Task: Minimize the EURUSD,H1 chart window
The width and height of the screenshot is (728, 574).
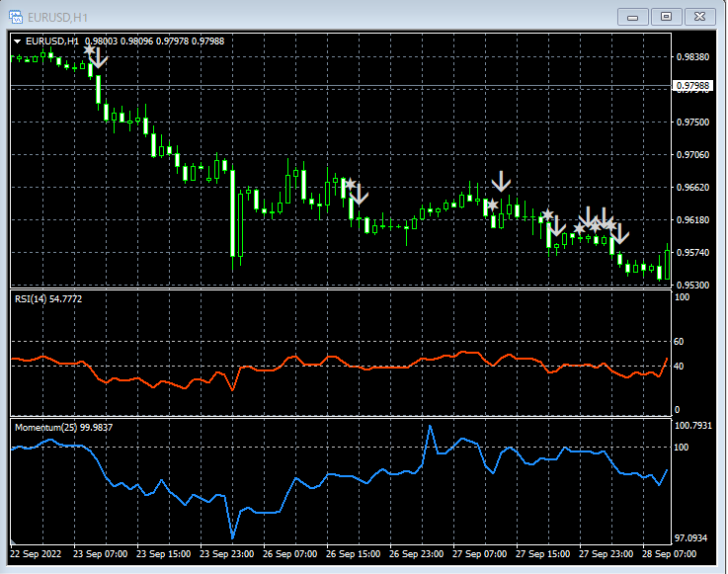Action: pyautogui.click(x=633, y=16)
